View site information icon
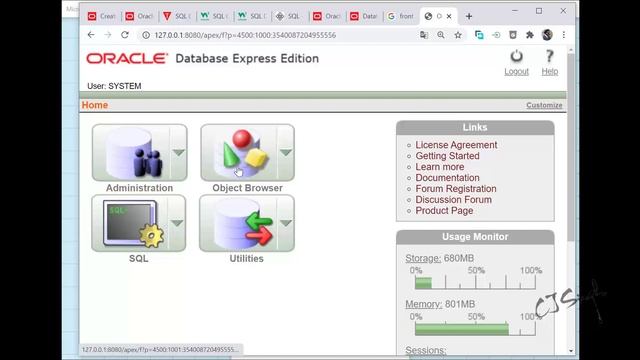 146,36
